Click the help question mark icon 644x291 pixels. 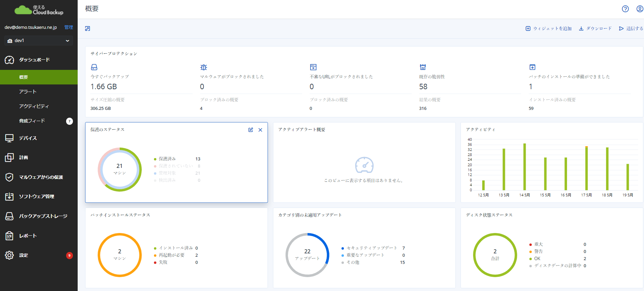pos(625,9)
